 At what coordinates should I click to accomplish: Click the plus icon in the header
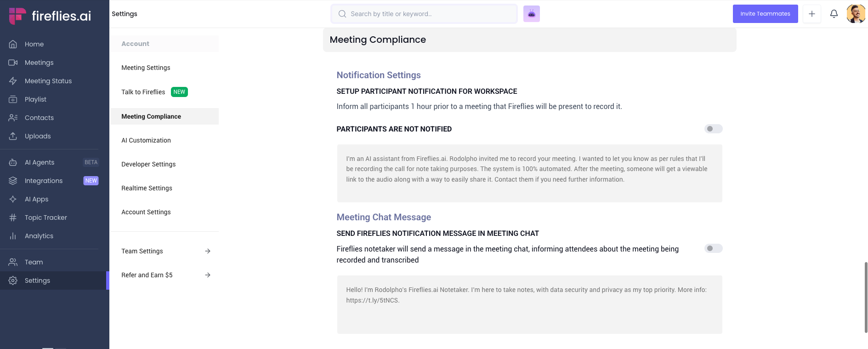(811, 14)
